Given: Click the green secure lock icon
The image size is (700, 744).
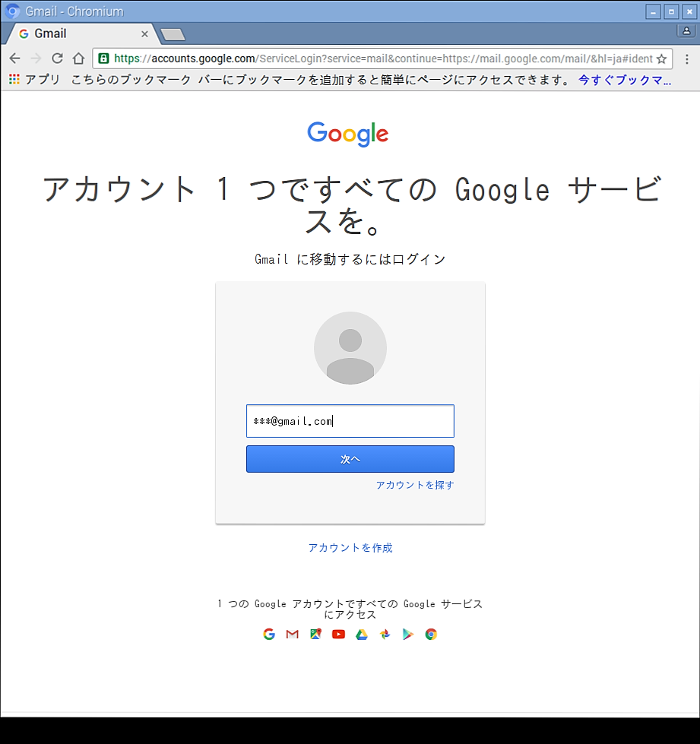Looking at the screenshot, I should pyautogui.click(x=103, y=59).
